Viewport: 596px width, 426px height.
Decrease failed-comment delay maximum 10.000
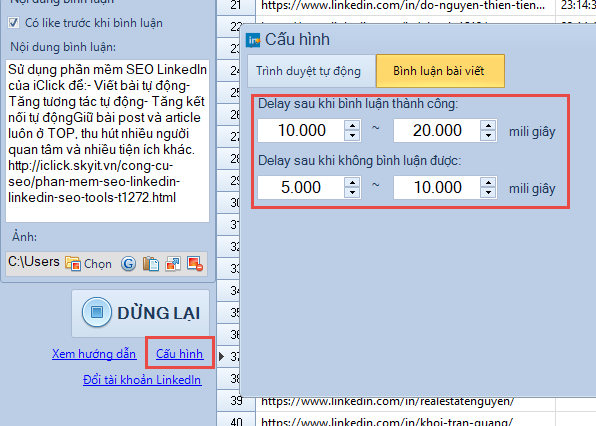click(488, 193)
